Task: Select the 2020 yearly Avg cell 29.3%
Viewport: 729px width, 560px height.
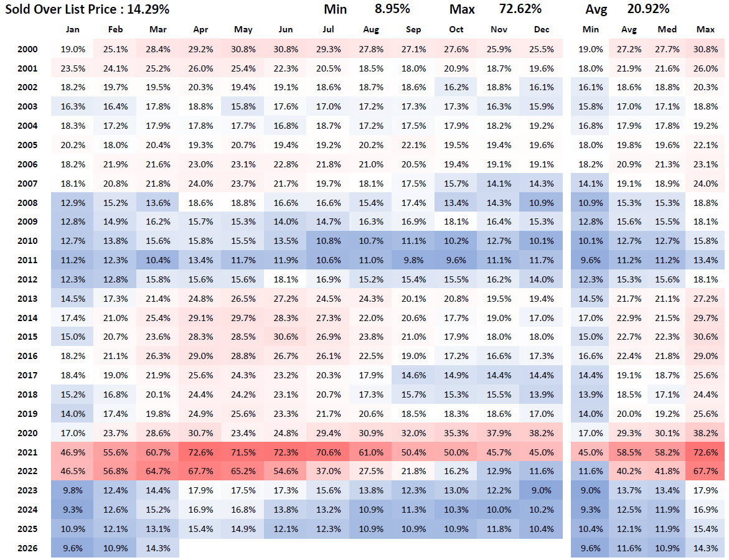Action: click(629, 433)
